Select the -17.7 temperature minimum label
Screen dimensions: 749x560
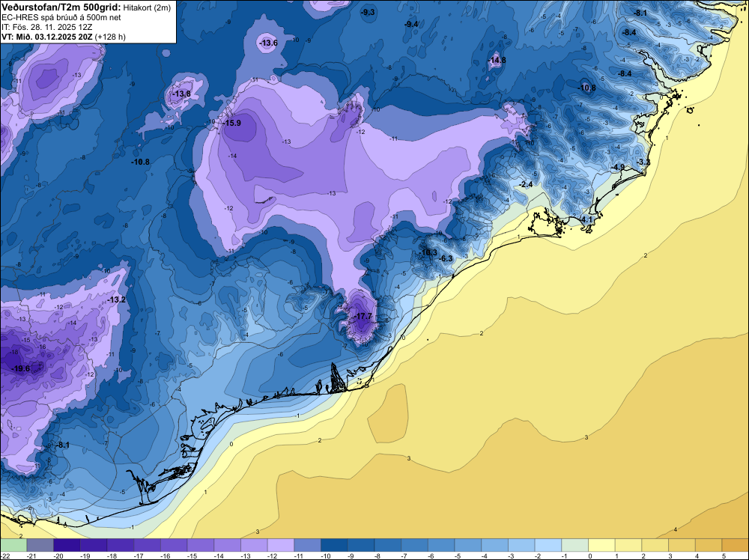[363, 316]
